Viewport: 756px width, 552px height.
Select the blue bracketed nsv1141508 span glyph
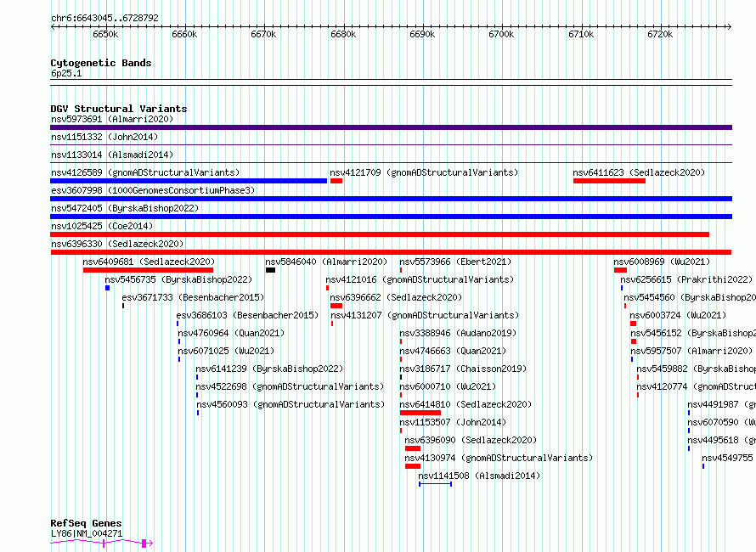pyautogui.click(x=436, y=484)
